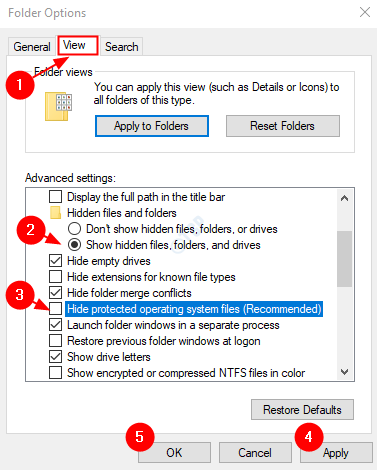Enable Display the full path in title bar
The height and width of the screenshot is (470, 377).
pyautogui.click(x=55, y=197)
